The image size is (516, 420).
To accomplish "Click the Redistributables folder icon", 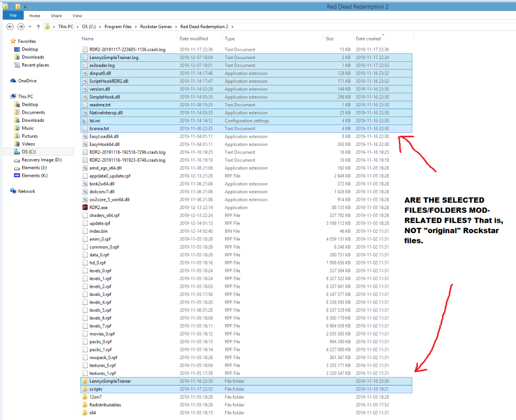I will 85,405.
